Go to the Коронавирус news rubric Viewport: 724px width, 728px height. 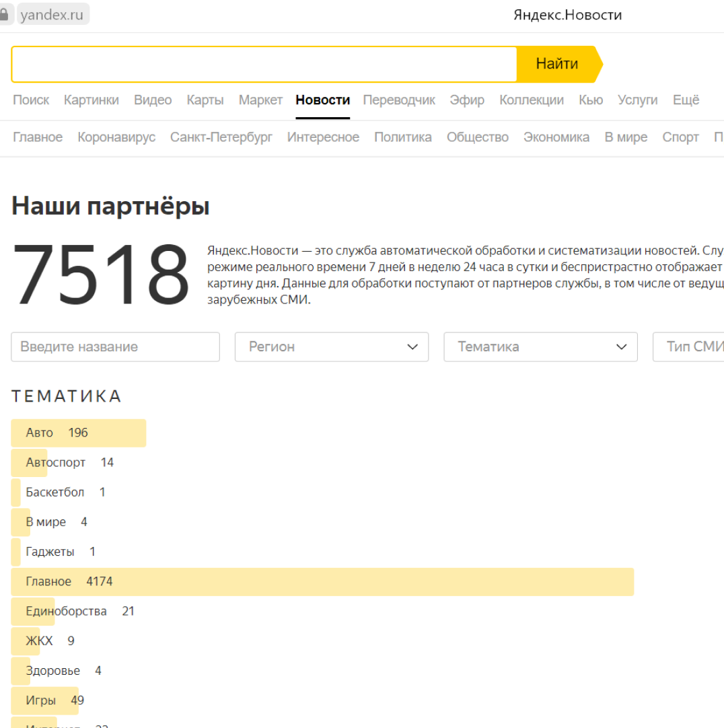116,137
